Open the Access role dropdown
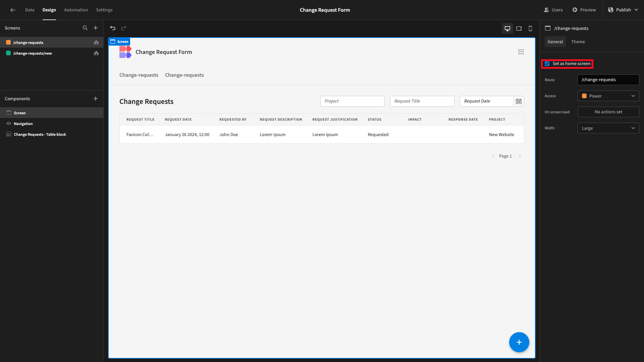Viewport: 644px width, 362px height. (x=608, y=96)
